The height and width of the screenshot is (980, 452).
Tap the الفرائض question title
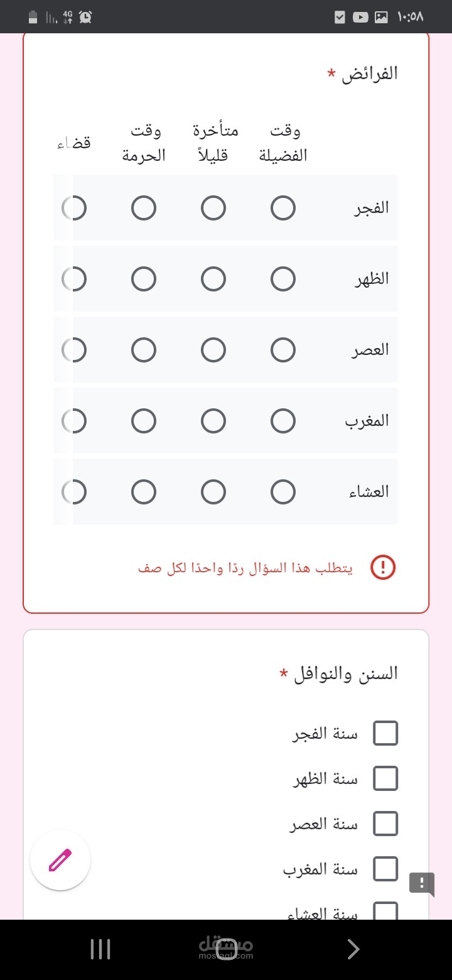pos(369,73)
